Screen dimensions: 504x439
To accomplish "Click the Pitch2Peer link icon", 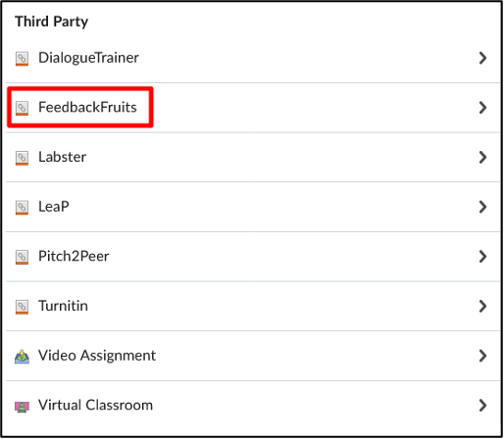I will 22,257.
